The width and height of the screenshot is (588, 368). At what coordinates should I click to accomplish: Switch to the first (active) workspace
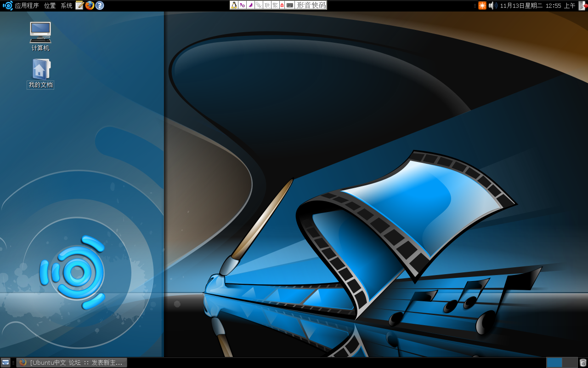(x=554, y=362)
